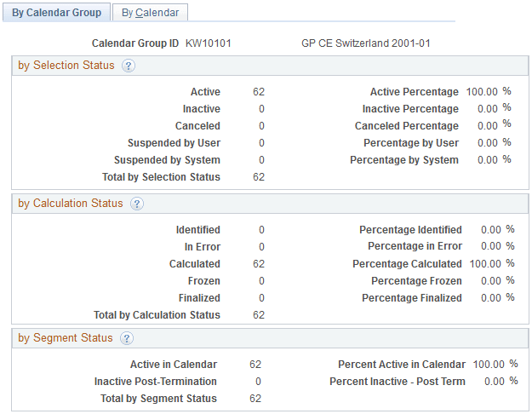Viewport: 532px width, 414px height.
Task: Click the GP CE Switzerland 2001-01 description
Action: [358, 43]
